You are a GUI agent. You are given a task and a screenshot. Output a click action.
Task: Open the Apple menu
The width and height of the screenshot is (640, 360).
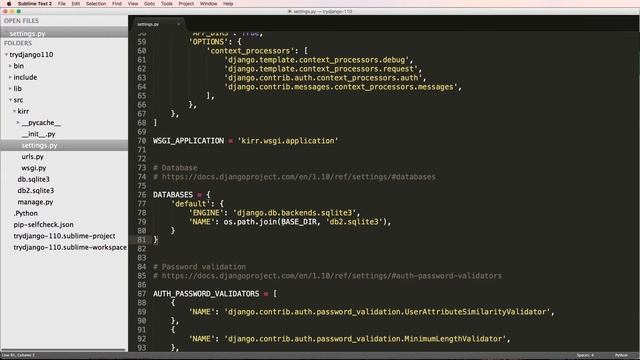pyautogui.click(x=9, y=4)
